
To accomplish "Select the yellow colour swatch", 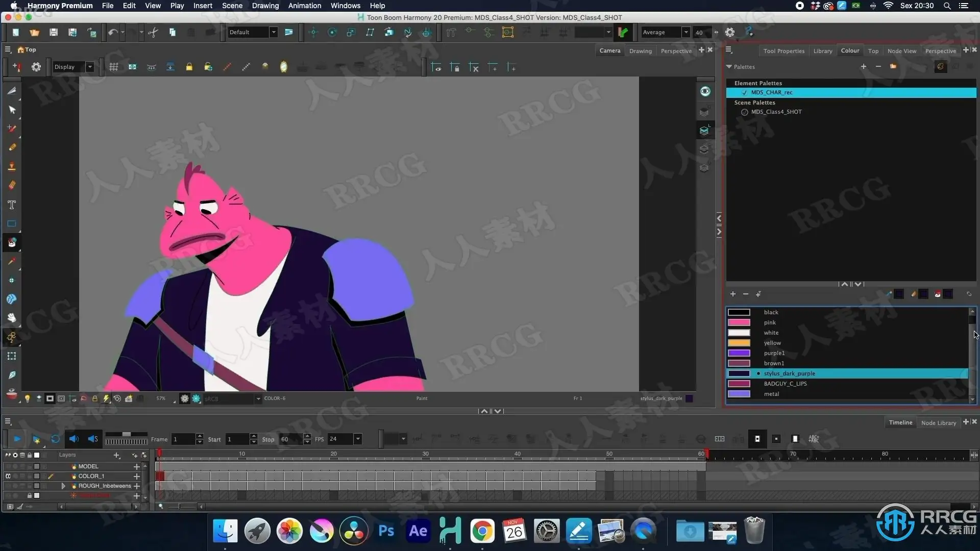I will (739, 343).
